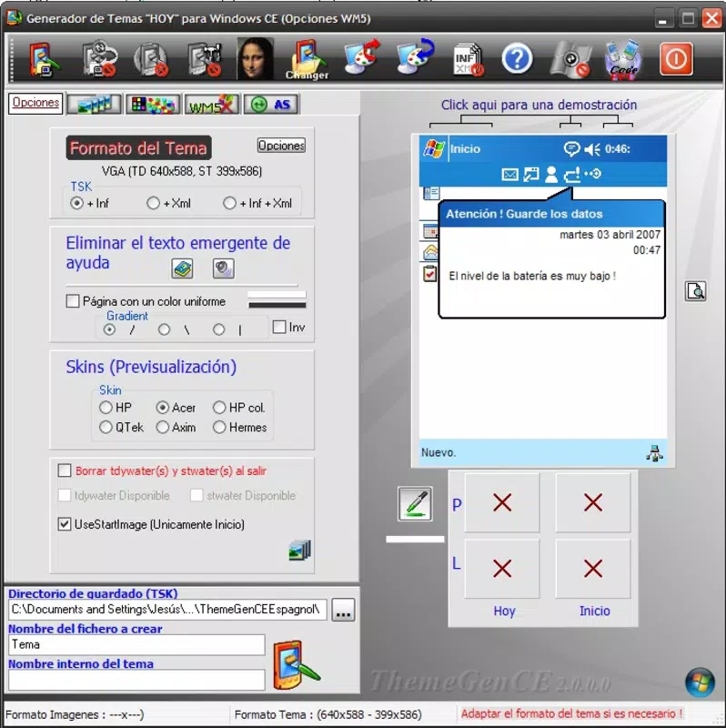Click the disabled webcam toolbar icon
Viewport: 726px width, 728px height.
click(570, 59)
